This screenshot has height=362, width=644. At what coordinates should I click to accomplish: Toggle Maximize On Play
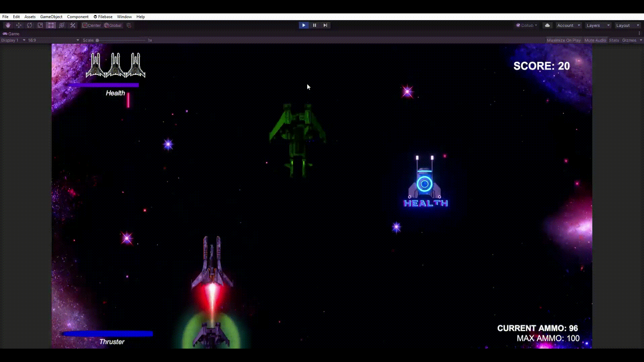[563, 40]
